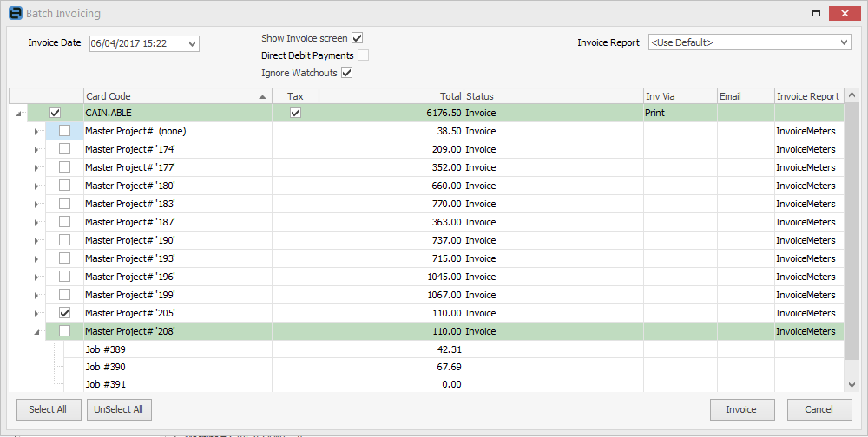Image resolution: width=868 pixels, height=437 pixels.
Task: Uncheck the CAIN.ABLE row checkbox
Action: 56,113
